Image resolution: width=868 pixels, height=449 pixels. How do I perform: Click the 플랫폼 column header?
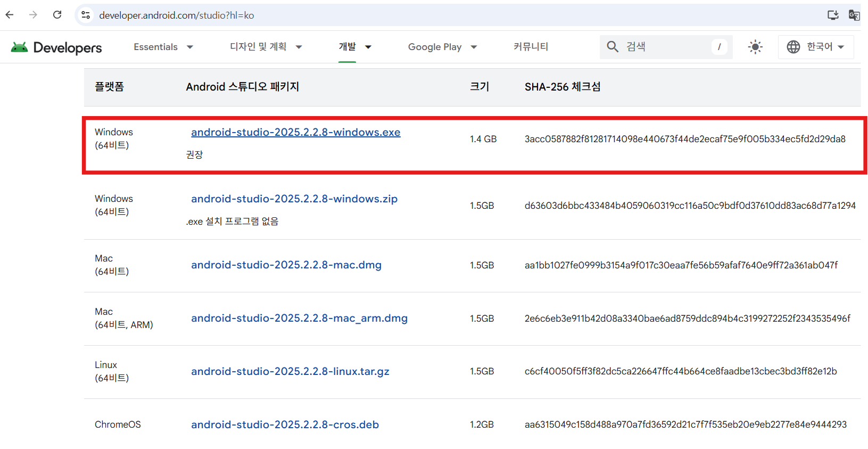[x=109, y=87]
